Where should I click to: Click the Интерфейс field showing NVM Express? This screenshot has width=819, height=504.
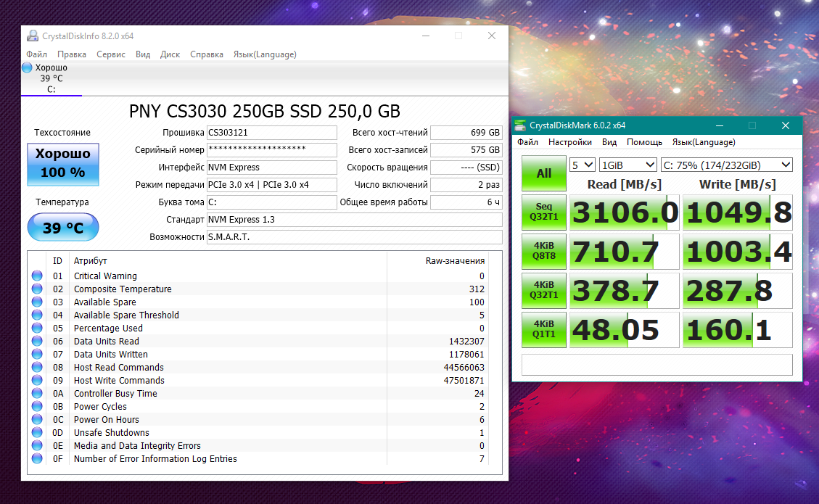(271, 167)
